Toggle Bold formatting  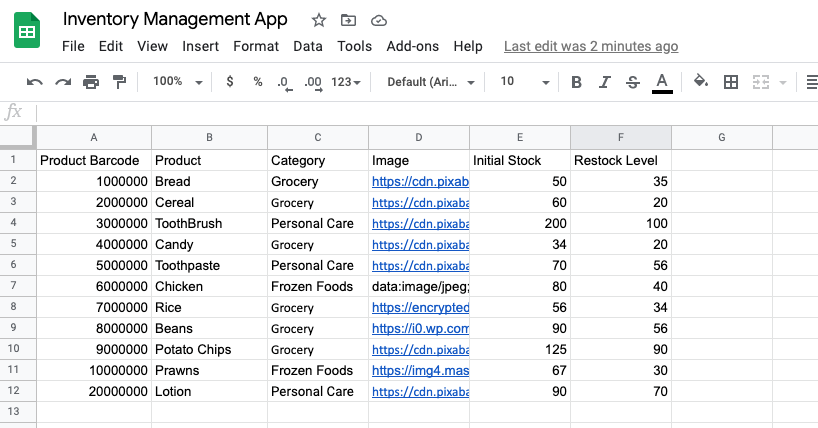click(x=576, y=82)
